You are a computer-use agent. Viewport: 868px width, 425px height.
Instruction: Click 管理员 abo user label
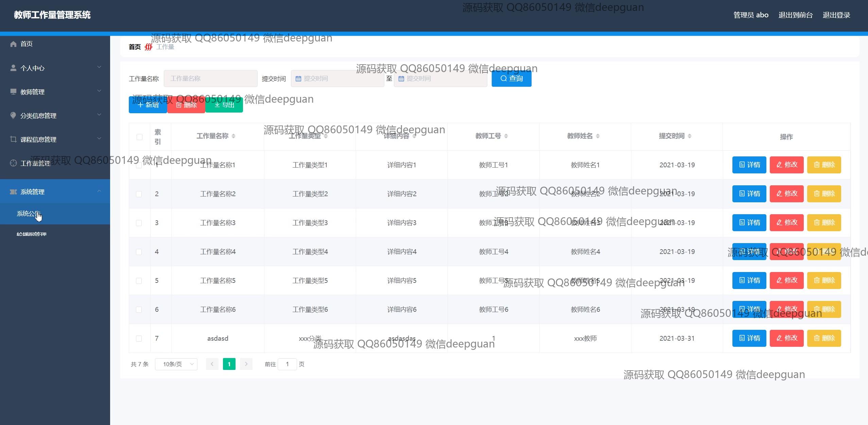click(x=751, y=15)
